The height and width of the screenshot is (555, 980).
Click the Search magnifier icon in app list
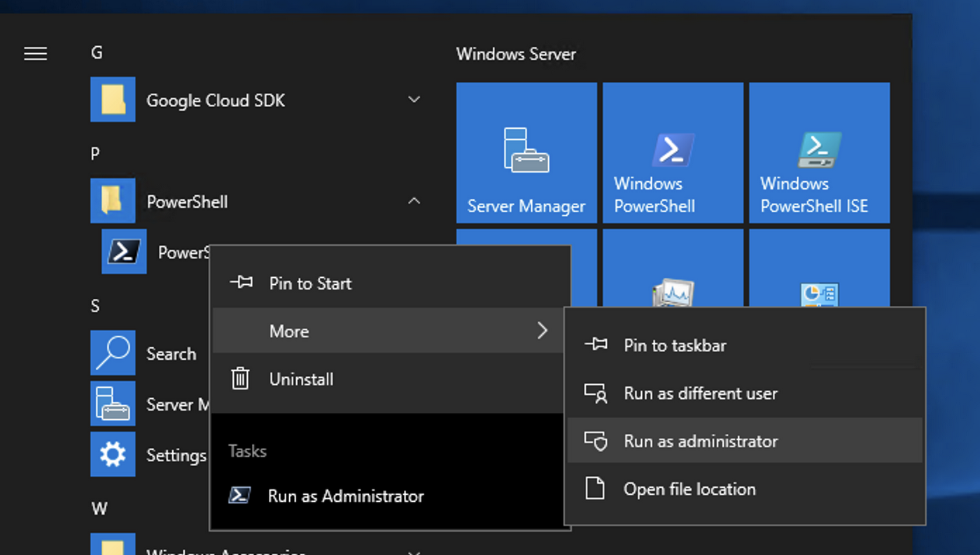click(x=113, y=353)
